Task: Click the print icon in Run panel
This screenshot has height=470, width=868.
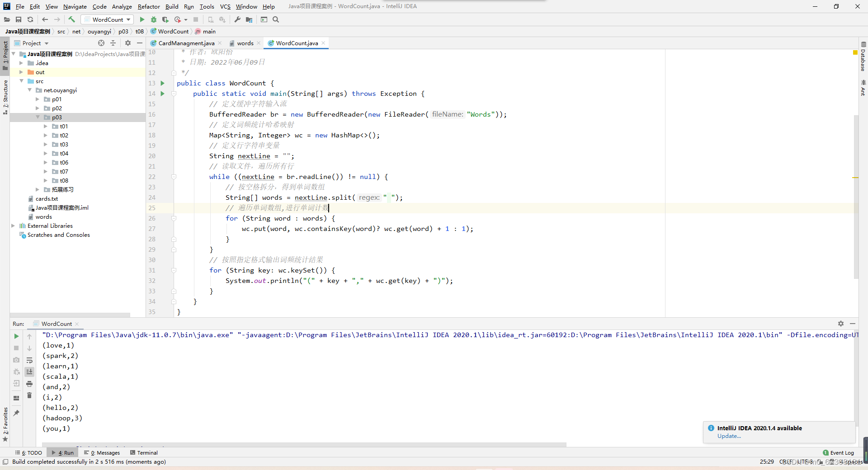Action: tap(29, 384)
